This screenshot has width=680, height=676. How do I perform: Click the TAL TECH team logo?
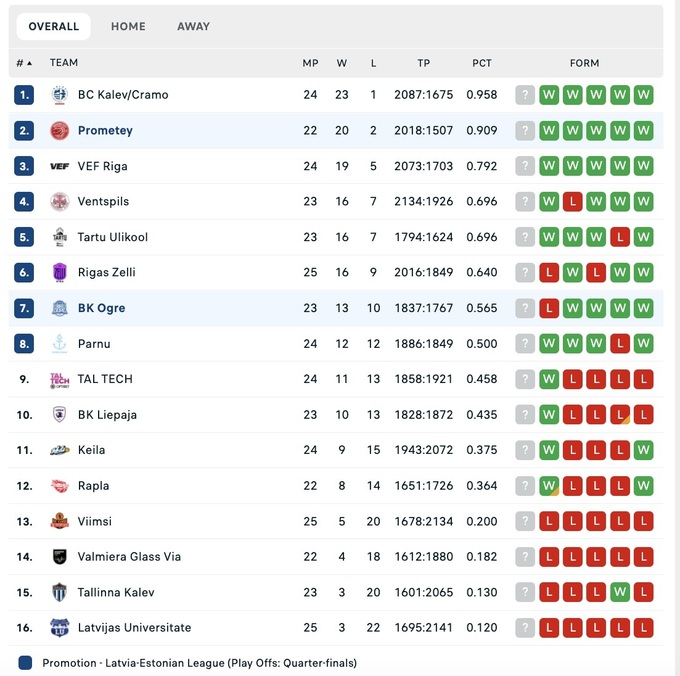59,380
